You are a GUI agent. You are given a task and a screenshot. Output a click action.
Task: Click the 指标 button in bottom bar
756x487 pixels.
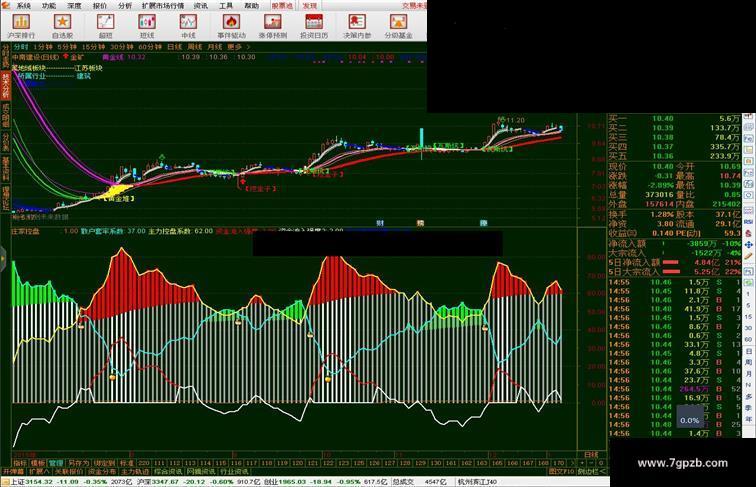click(x=20, y=462)
